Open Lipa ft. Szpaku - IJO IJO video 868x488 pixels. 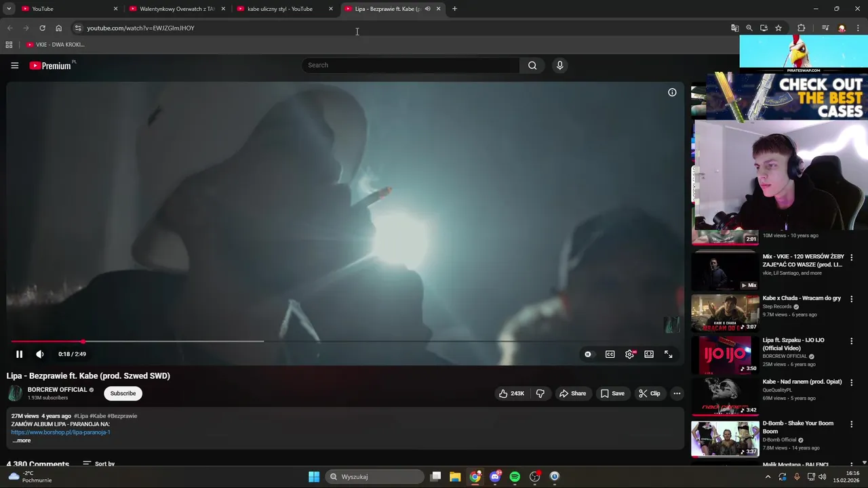793,344
